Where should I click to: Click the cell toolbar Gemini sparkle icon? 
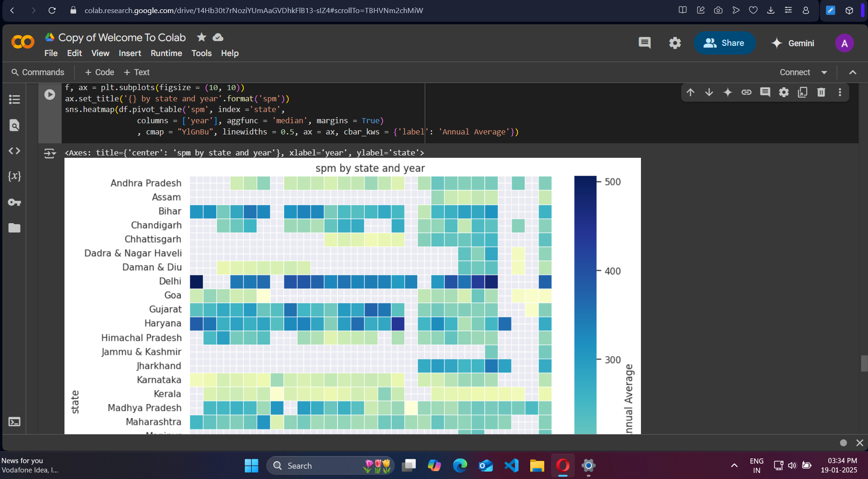728,92
